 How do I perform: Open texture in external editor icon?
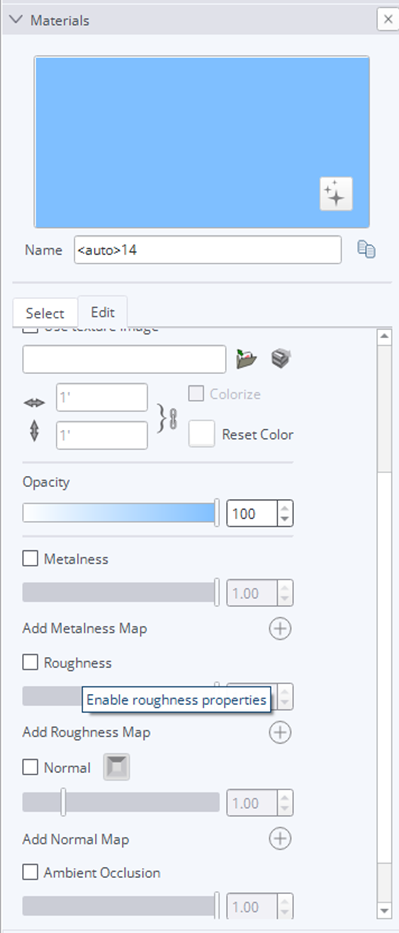coord(281,358)
